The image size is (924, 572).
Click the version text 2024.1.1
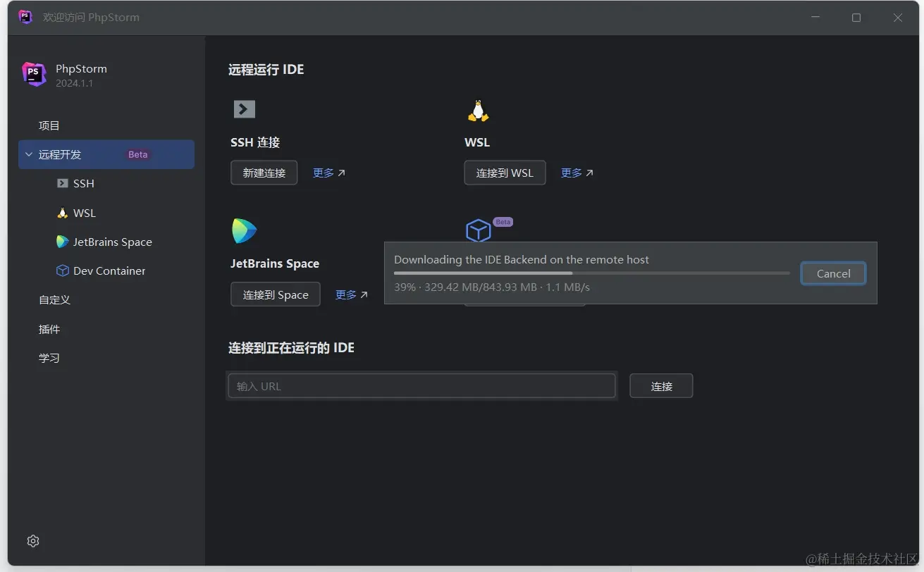75,83
